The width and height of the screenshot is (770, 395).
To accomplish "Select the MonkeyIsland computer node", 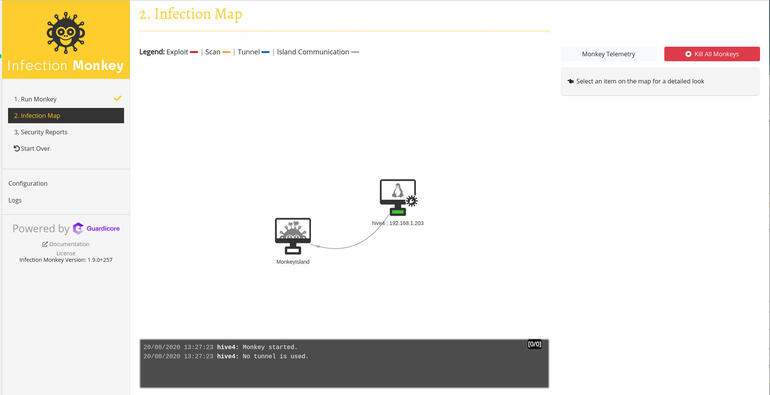I will pyautogui.click(x=293, y=236).
